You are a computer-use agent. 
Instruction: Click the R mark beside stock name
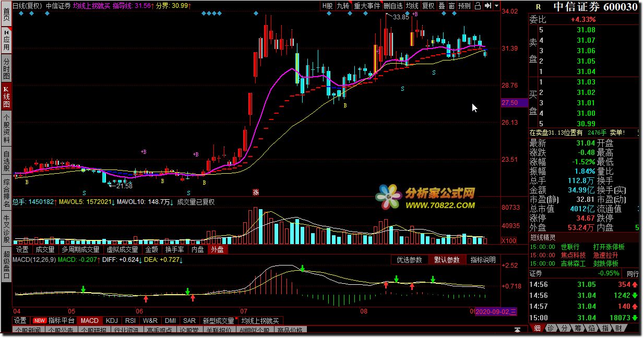(538, 7)
